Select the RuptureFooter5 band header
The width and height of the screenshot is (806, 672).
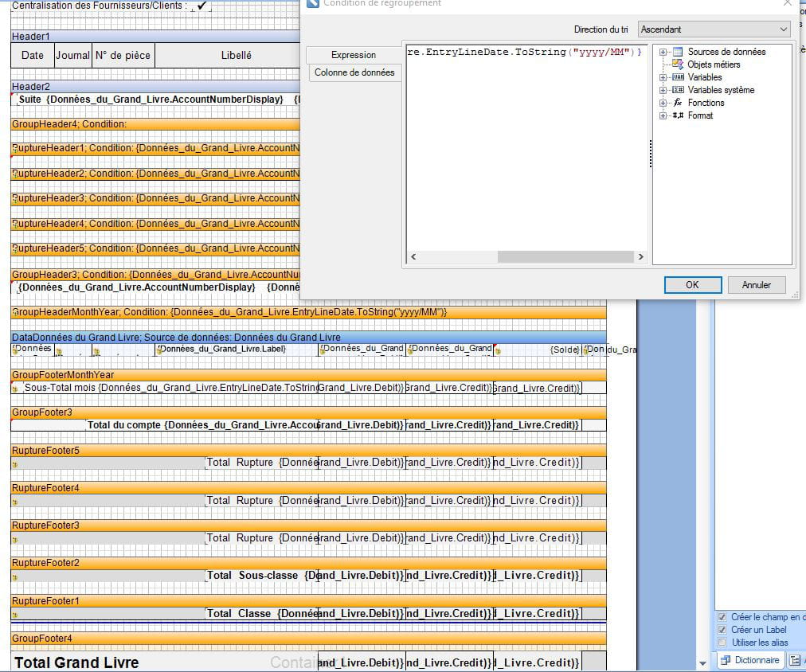(308, 450)
